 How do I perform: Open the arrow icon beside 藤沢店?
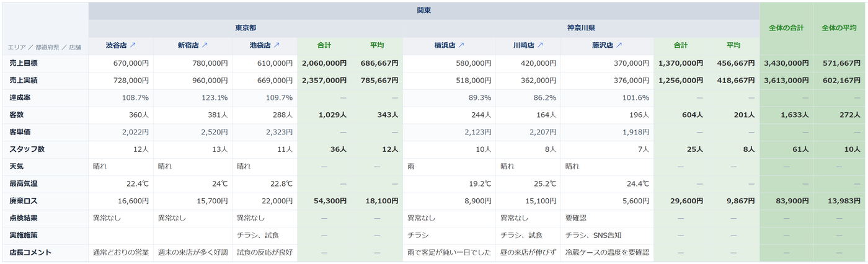point(619,46)
